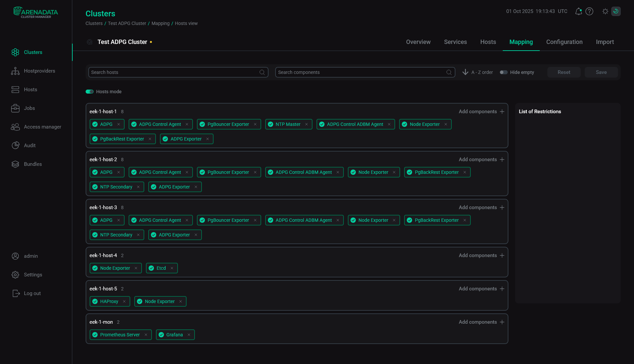
Task: Toggle the A-Z order sorting control
Action: click(477, 72)
